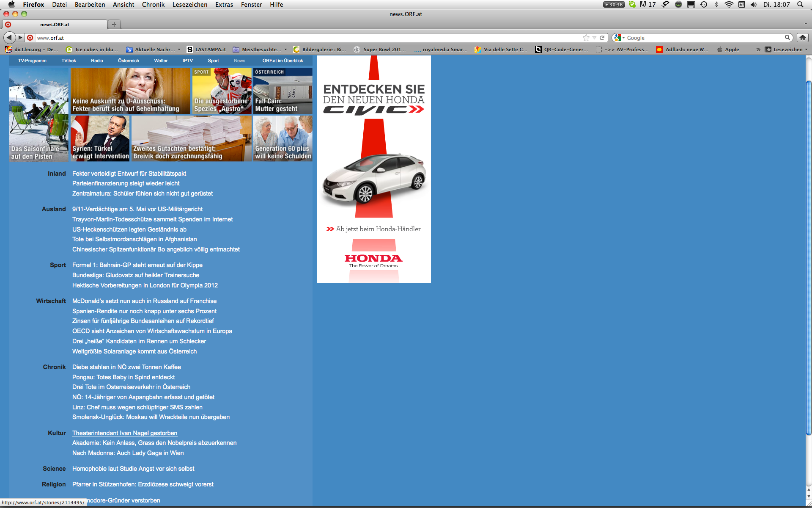This screenshot has width=812, height=508.
Task: Open Adflash: neue W... bookmark
Action: 682,50
